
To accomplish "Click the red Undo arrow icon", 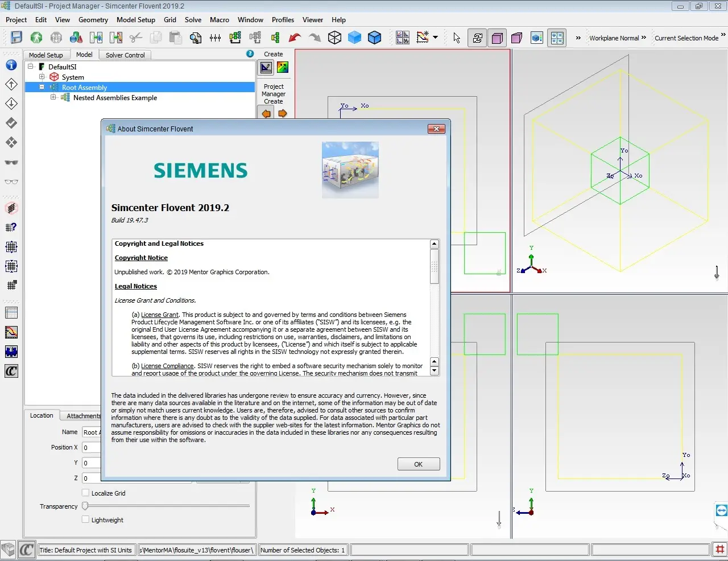I will point(295,38).
